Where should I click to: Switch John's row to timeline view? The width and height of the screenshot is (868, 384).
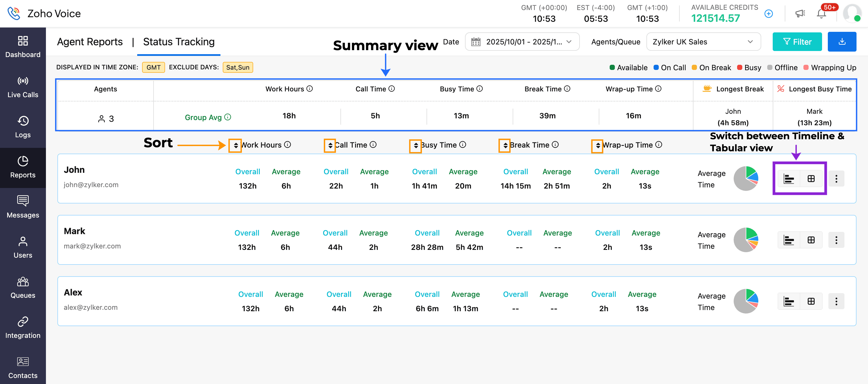[788, 179]
